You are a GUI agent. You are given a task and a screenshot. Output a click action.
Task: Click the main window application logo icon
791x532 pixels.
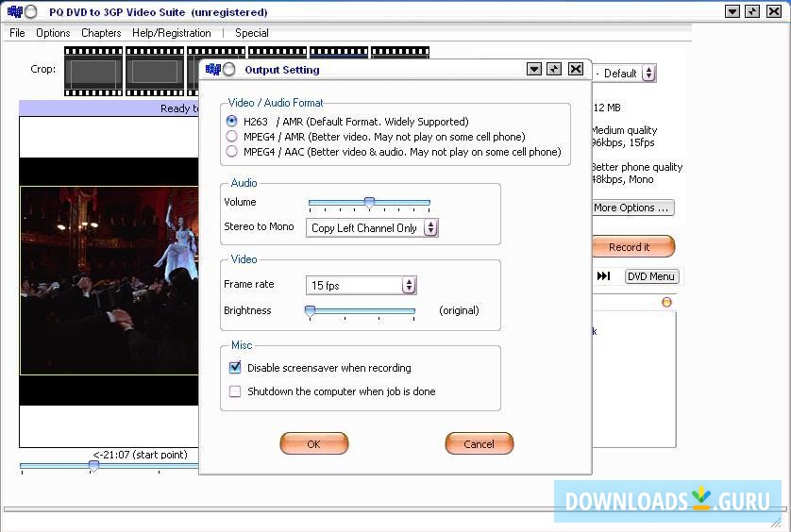pos(23,11)
